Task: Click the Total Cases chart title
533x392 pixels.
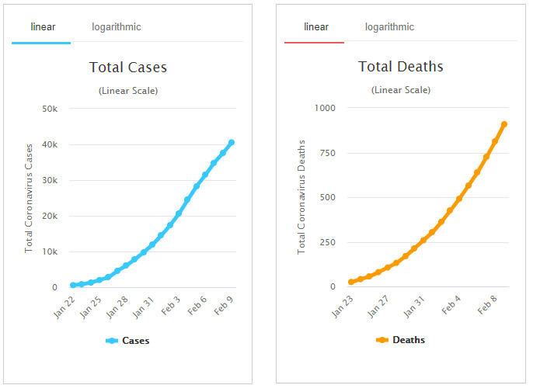Action: (128, 68)
